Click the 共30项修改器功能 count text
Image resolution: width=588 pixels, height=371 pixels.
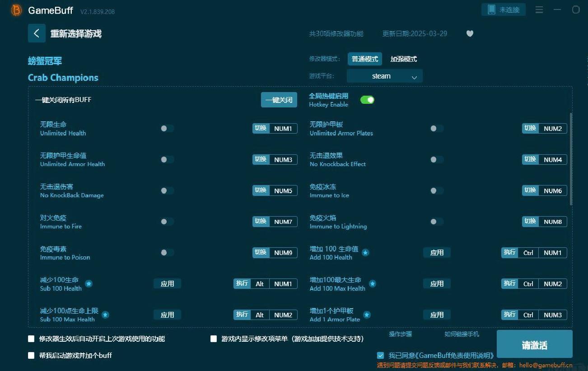coord(336,34)
